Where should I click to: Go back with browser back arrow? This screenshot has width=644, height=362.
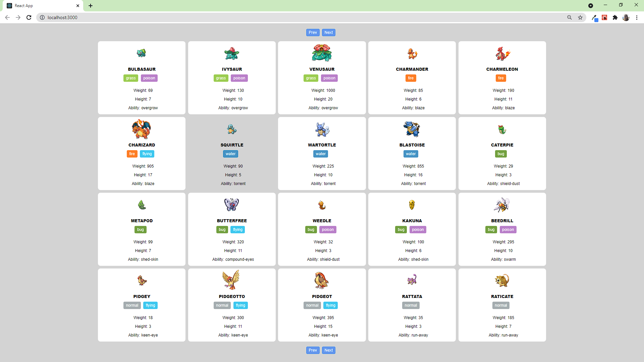click(x=7, y=17)
